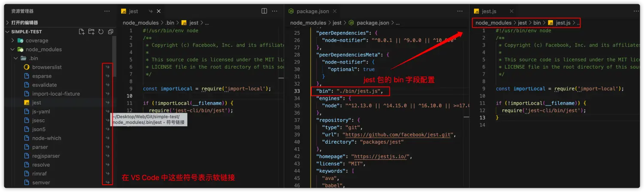
Task: Click the node icon on package.json tab
Action: click(x=291, y=11)
